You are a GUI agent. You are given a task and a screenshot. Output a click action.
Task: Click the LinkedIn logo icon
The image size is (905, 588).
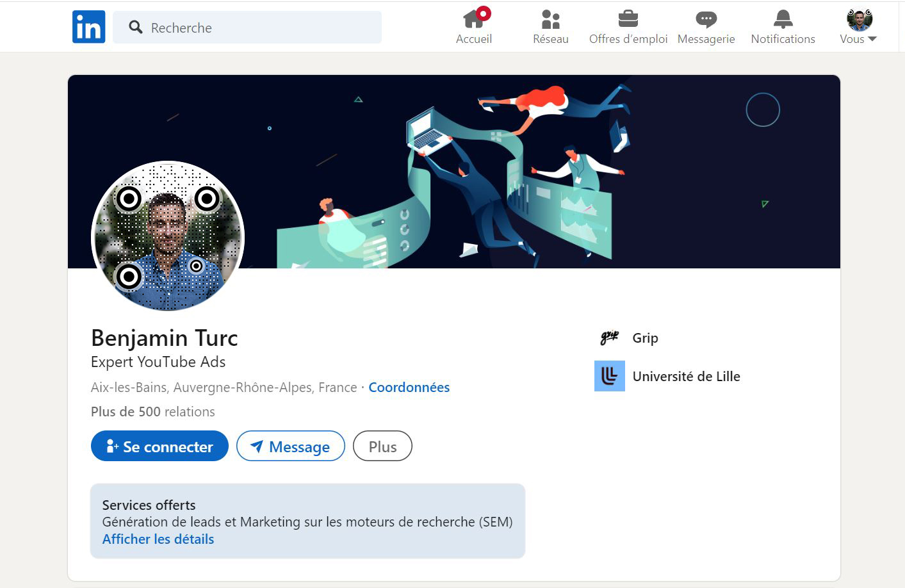tap(88, 27)
